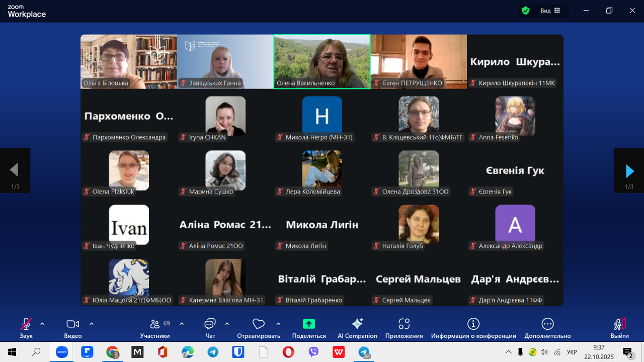Click Олена Дроздова 31ОО profile picture

click(x=419, y=170)
